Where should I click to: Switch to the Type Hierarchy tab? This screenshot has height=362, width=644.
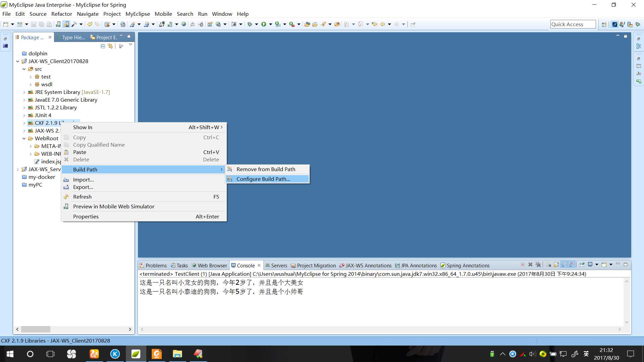click(x=70, y=37)
